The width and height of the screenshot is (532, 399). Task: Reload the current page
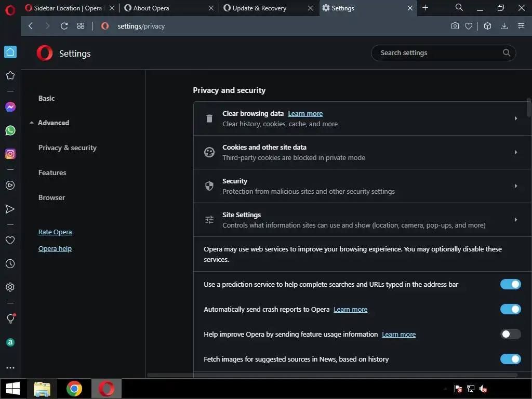[64, 26]
